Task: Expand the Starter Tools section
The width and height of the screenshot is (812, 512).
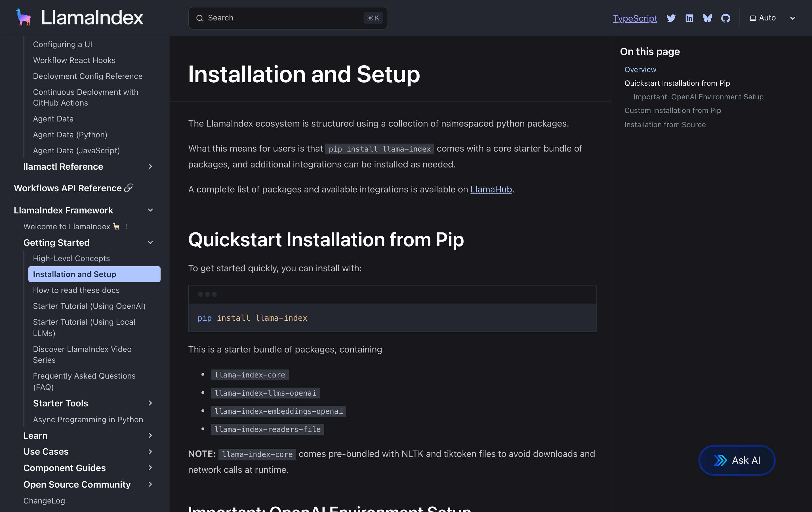Action: tap(150, 403)
